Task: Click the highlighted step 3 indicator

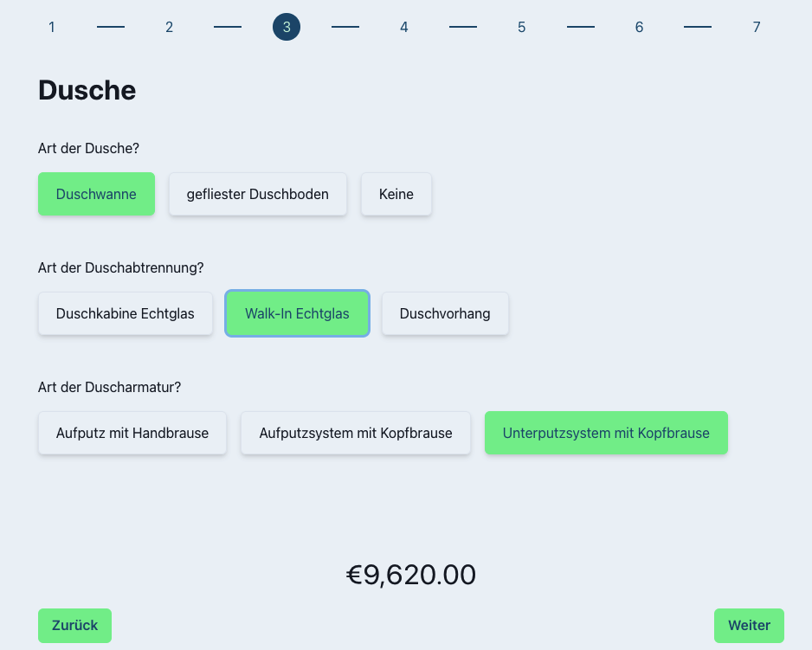Action: point(286,27)
